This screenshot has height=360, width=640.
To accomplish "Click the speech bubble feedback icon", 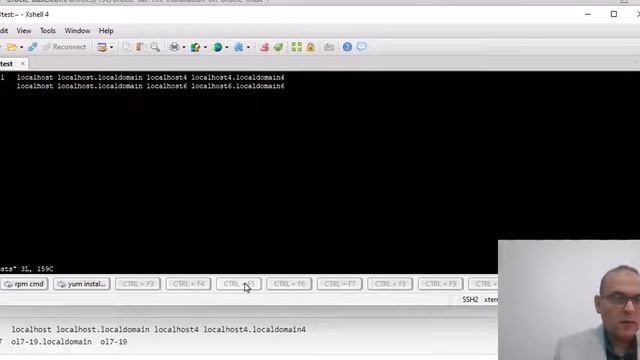I will click(362, 47).
